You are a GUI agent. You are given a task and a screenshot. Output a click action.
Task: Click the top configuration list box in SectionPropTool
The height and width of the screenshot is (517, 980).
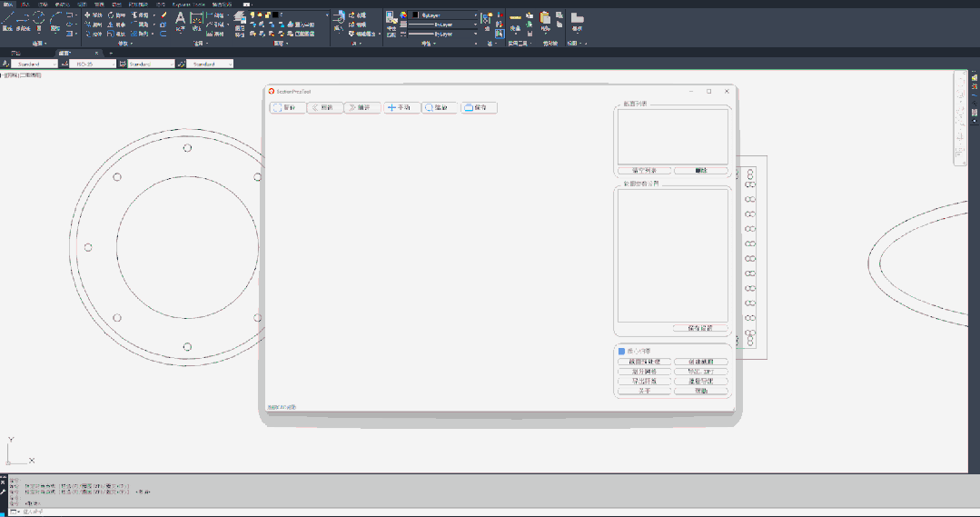click(672, 137)
